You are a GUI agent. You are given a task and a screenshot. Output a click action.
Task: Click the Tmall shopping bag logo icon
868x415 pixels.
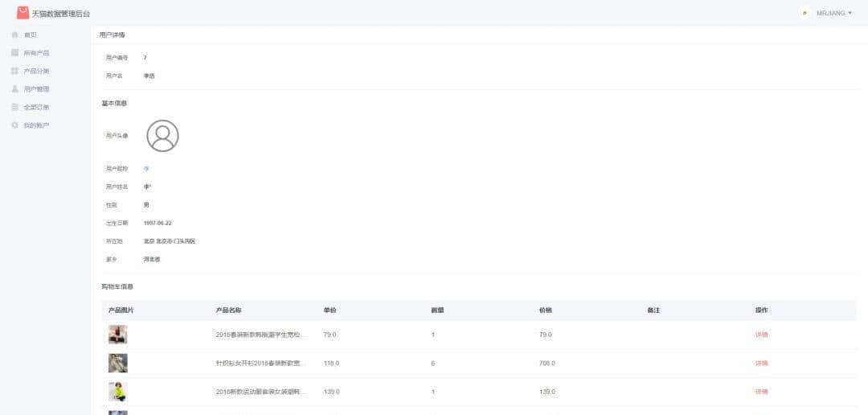[23, 13]
